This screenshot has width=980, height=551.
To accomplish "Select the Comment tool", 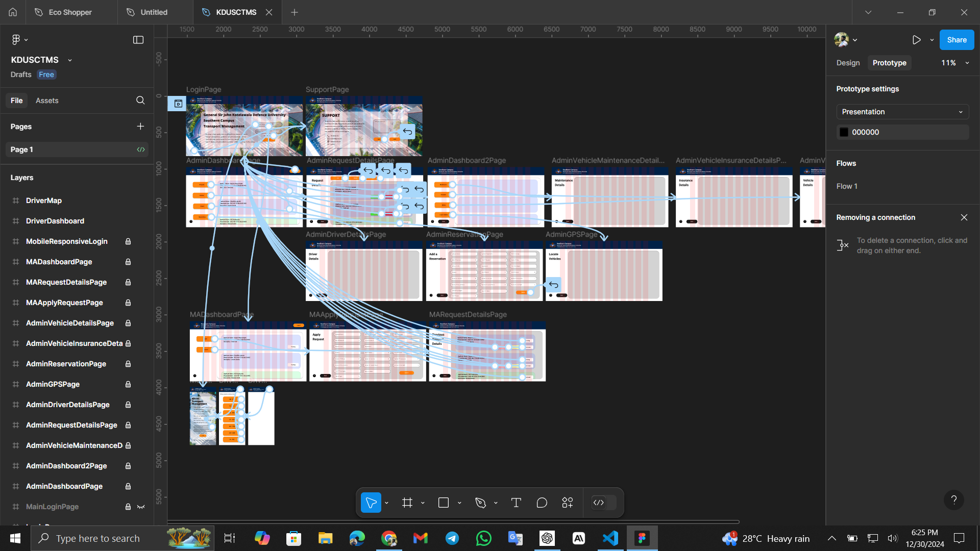I will [542, 503].
